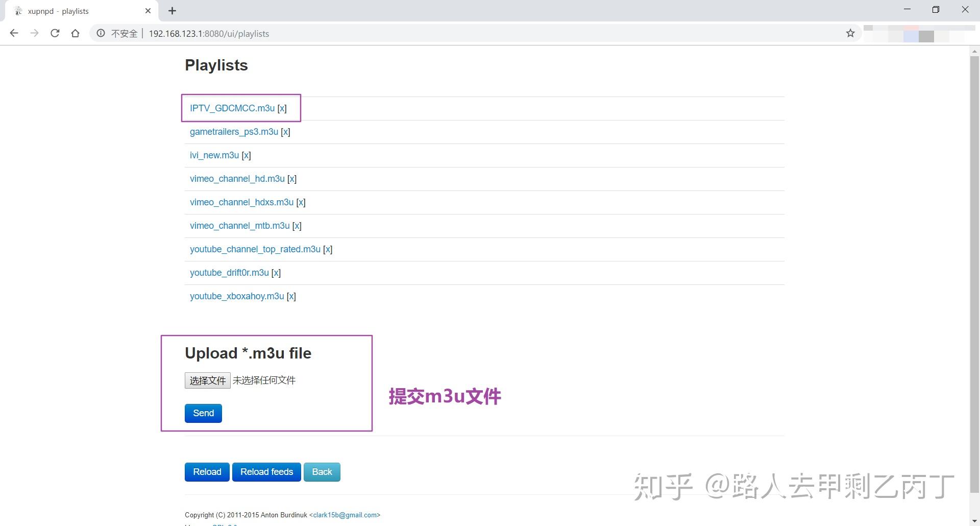Remove youtube_drift0r.m3u via x link
Viewport: 980px width, 526px height.
click(x=276, y=273)
